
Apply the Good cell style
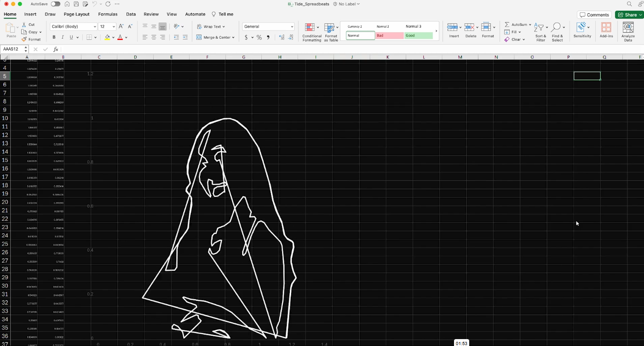coord(419,35)
